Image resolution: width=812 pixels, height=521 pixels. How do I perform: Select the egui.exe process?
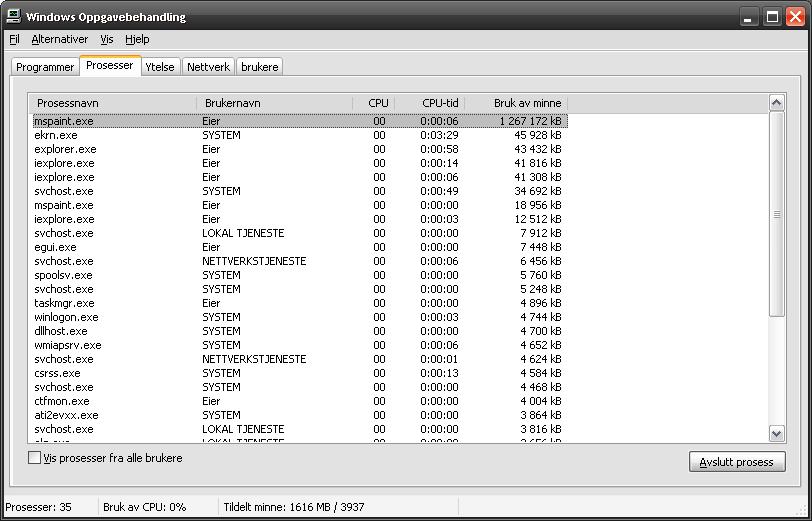[300, 247]
